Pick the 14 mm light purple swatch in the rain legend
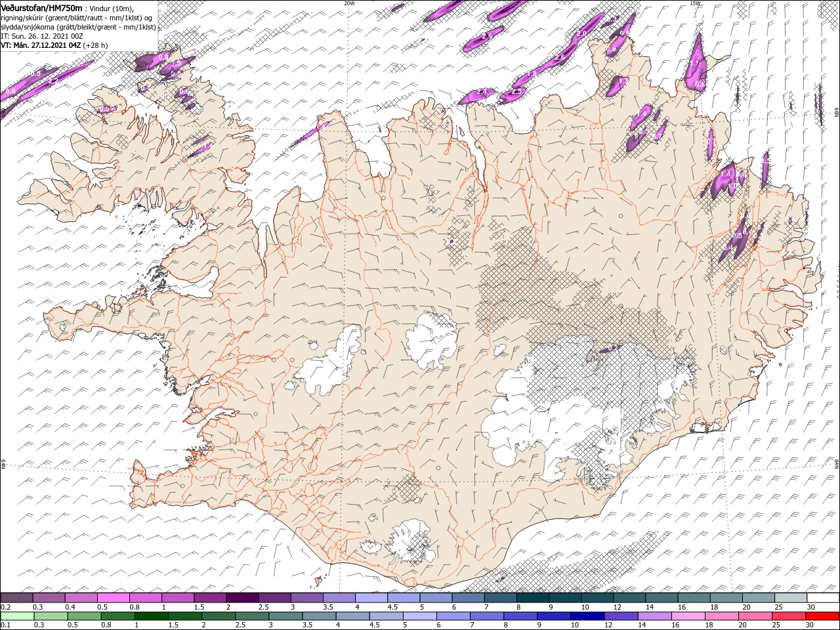This screenshot has height=630, width=840. click(x=654, y=616)
